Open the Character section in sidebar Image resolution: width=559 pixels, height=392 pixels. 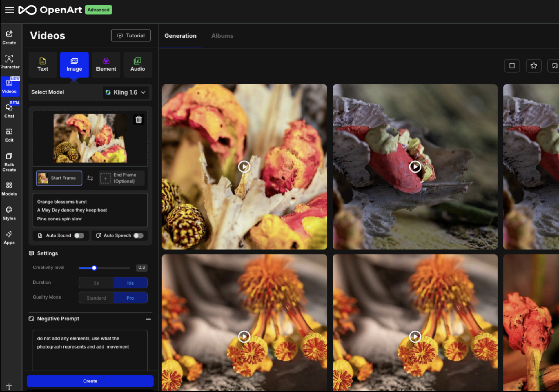click(x=9, y=62)
